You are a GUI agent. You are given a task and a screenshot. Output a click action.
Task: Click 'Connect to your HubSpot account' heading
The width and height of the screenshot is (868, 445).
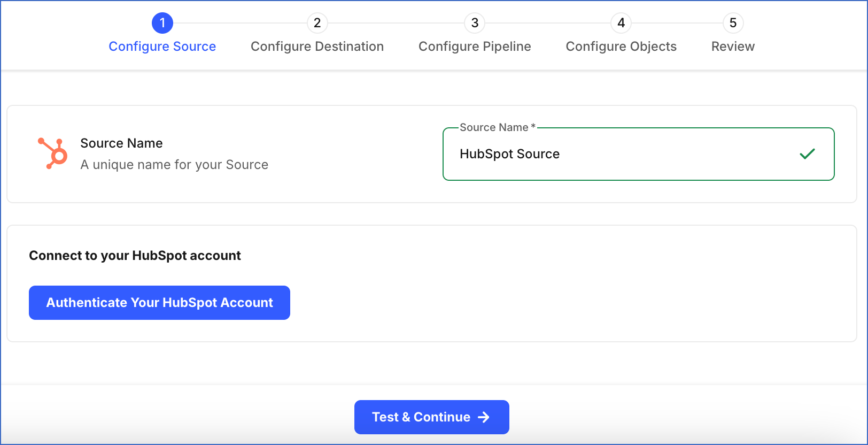135,256
